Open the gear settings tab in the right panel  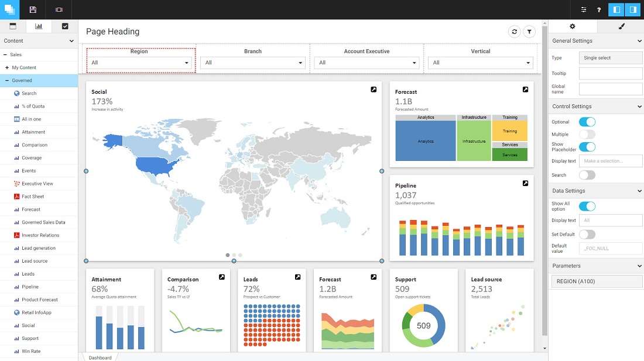click(x=573, y=26)
